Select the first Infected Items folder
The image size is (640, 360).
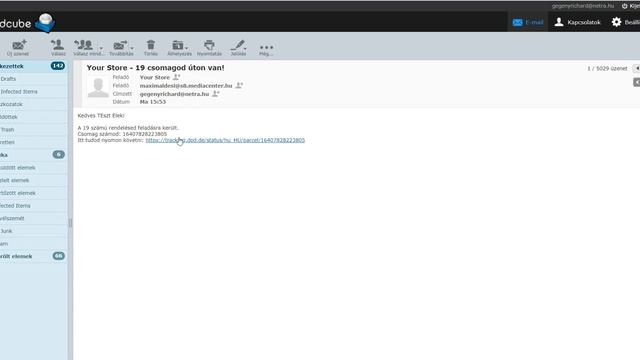(x=33, y=91)
